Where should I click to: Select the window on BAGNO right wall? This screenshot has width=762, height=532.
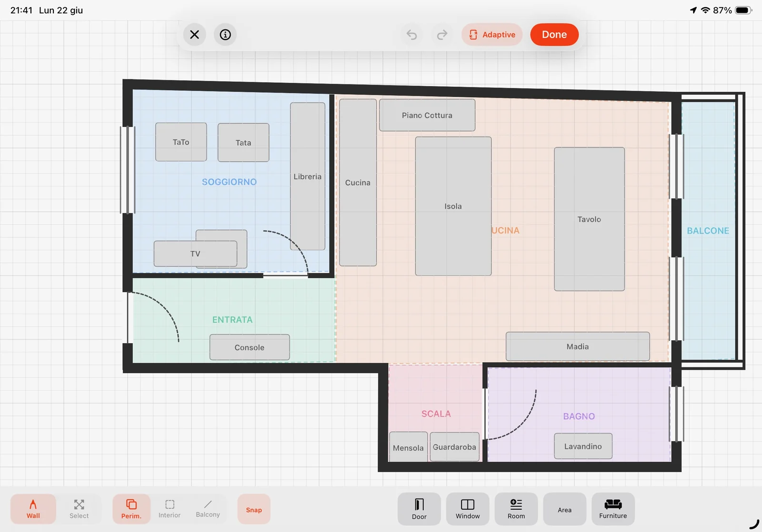tap(677, 414)
